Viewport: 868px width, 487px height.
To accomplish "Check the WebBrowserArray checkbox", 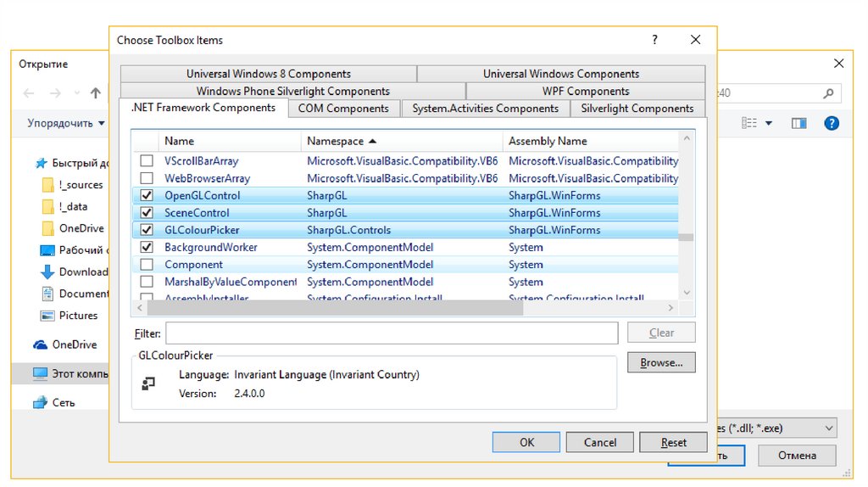I will pyautogui.click(x=147, y=178).
